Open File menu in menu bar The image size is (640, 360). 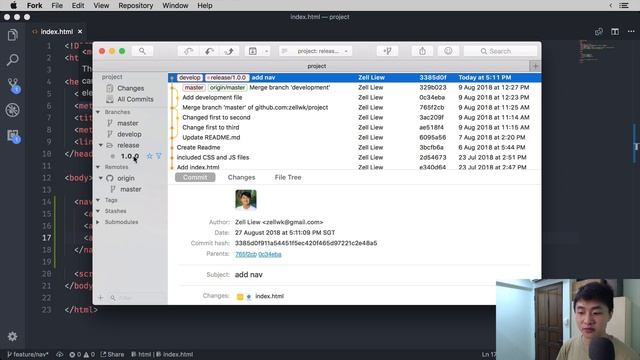(x=57, y=5)
